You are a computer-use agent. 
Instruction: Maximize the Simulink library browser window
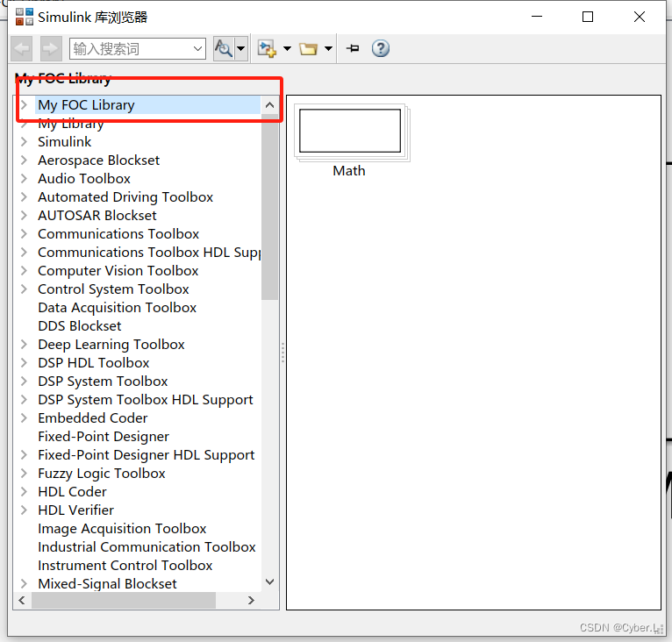pos(588,17)
